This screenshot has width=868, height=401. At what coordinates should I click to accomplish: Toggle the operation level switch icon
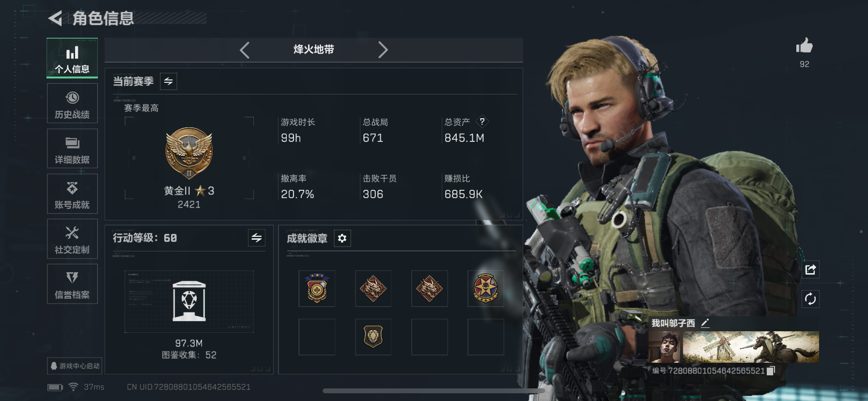[x=257, y=238]
